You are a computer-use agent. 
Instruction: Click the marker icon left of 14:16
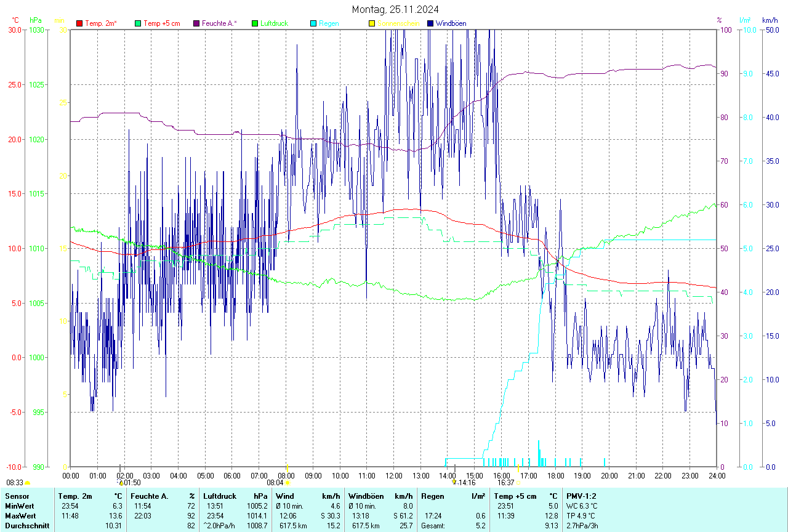454,483
